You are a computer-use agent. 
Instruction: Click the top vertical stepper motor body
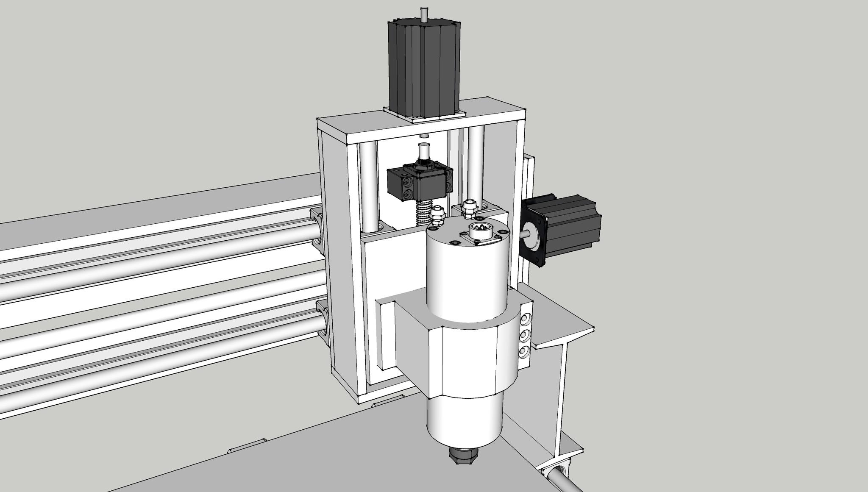(423, 68)
